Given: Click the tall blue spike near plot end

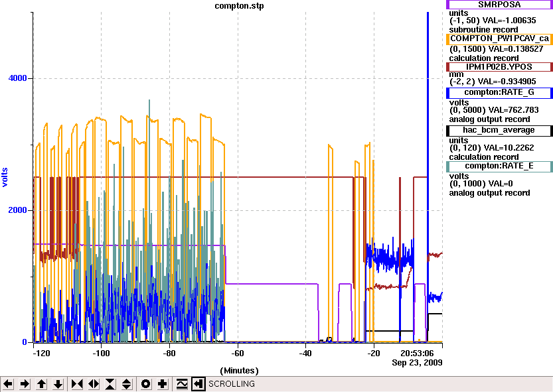Looking at the screenshot, I should tap(428, 141).
